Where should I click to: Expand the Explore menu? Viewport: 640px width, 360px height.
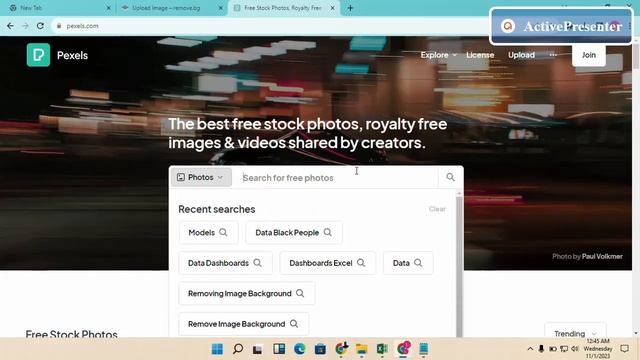coord(439,55)
